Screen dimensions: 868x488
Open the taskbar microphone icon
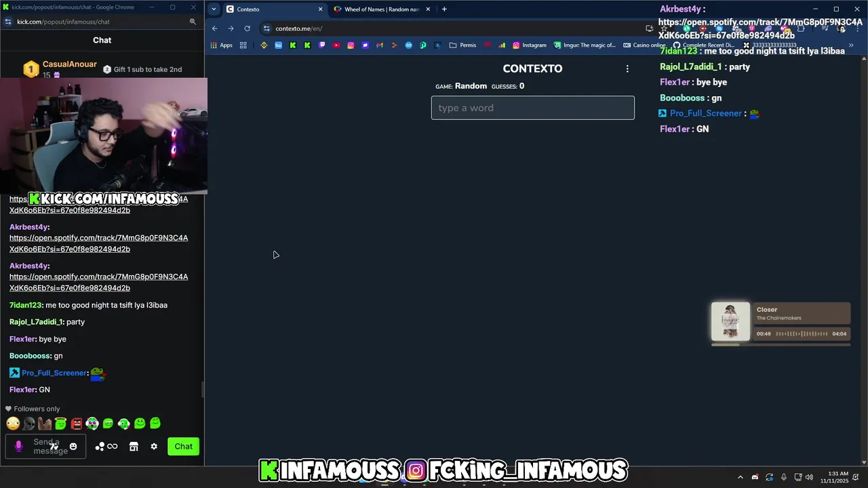click(x=784, y=477)
